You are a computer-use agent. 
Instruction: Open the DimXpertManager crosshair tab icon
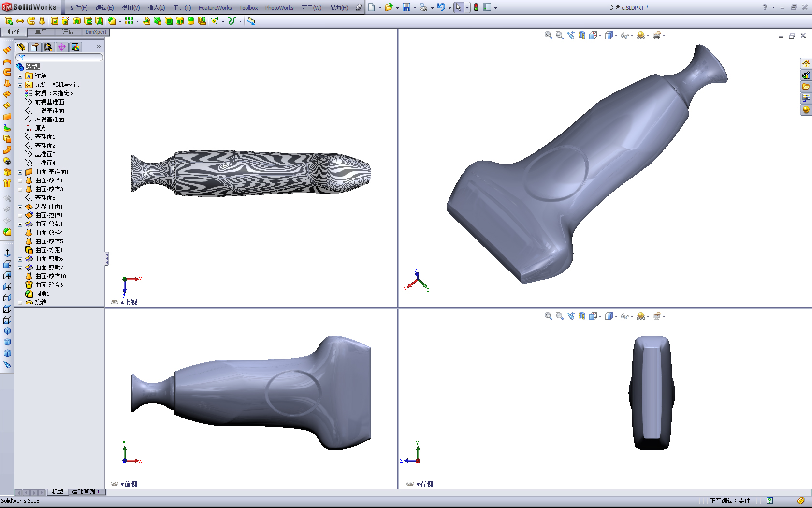(62, 47)
